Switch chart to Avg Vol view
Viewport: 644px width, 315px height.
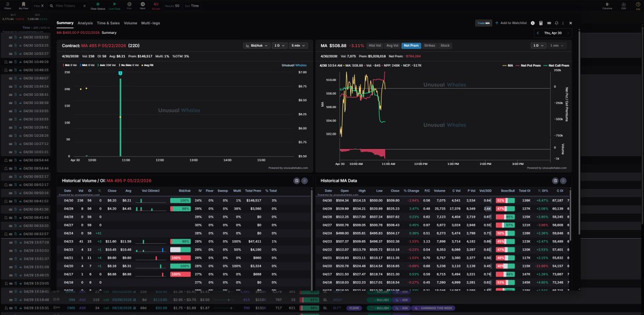392,46
